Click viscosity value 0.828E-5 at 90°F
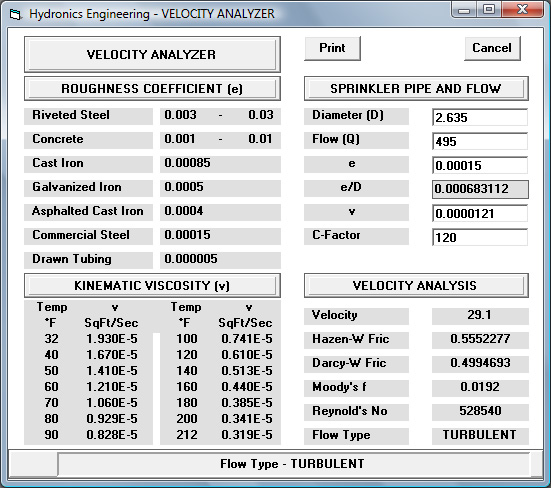This screenshot has height=488, width=551. click(x=112, y=435)
